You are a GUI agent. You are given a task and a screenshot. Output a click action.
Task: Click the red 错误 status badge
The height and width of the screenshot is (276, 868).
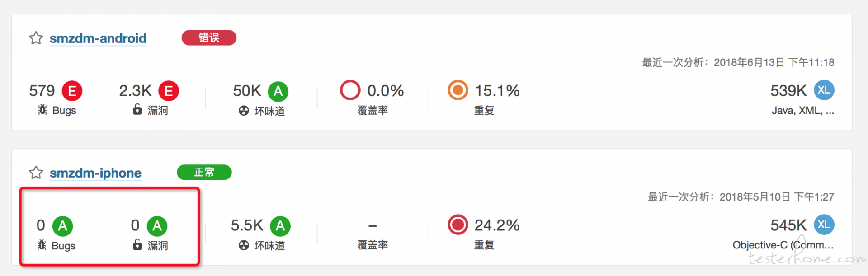[x=209, y=37]
